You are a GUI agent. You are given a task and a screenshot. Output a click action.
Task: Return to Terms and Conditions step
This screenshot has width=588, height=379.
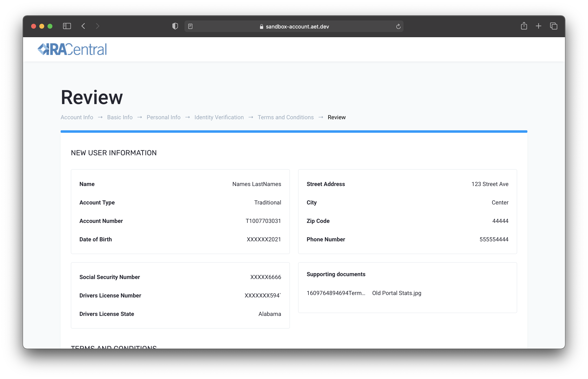pyautogui.click(x=286, y=117)
